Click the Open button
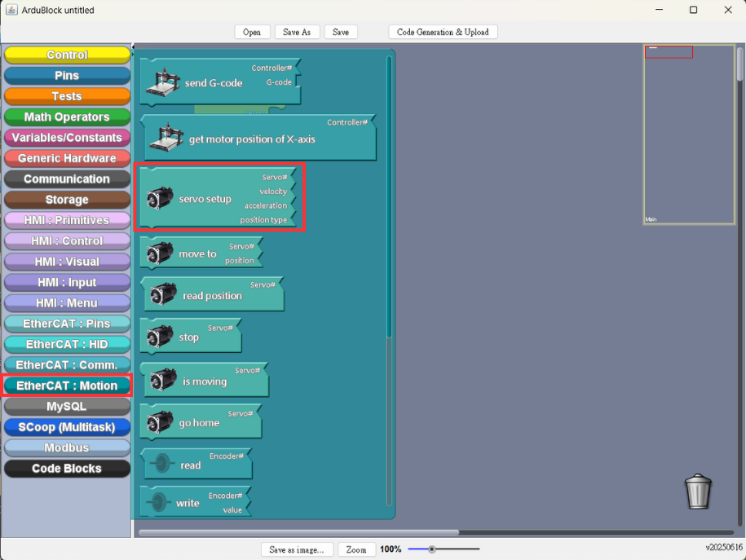Screen dimensions: 746x560 point(252,32)
